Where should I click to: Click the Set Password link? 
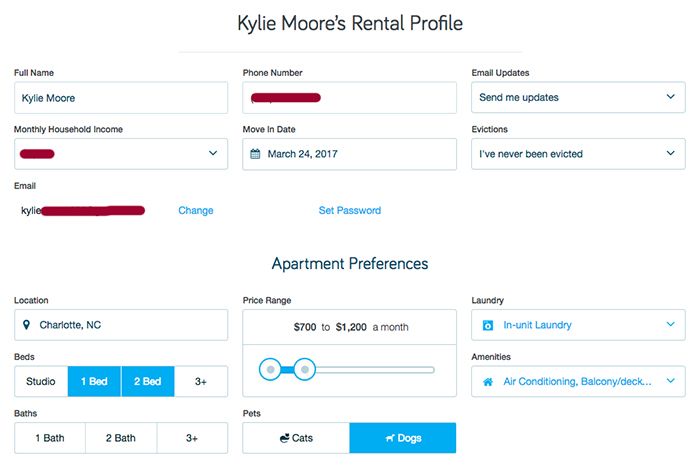(349, 211)
